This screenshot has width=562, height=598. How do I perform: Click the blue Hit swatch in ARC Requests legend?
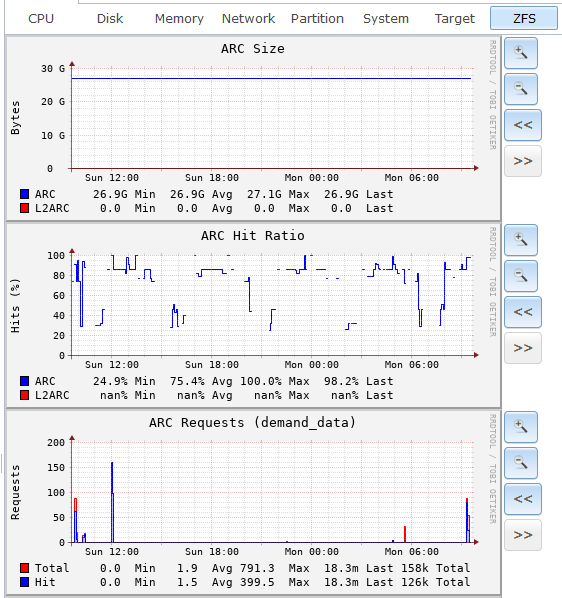(24, 582)
